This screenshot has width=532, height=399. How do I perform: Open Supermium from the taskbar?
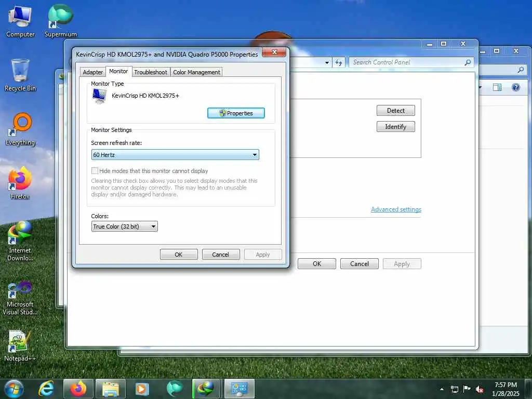point(175,389)
